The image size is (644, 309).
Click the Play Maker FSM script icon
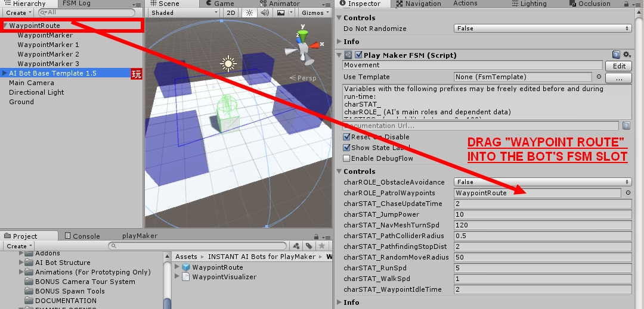pyautogui.click(x=348, y=55)
